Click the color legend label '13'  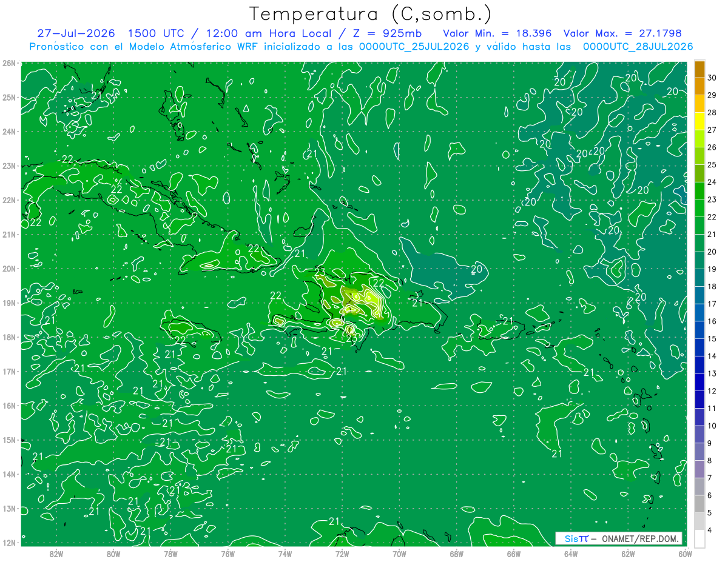[712, 373]
